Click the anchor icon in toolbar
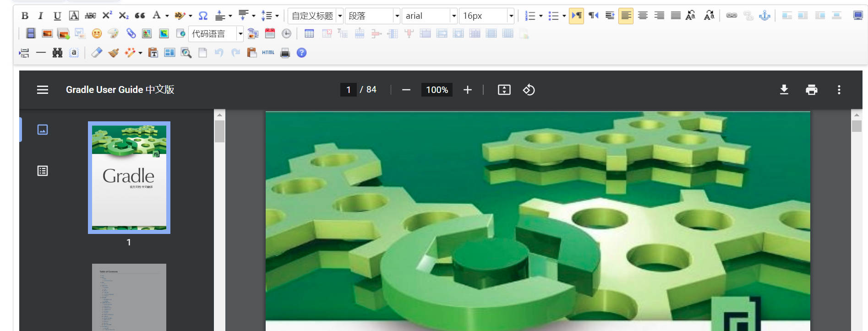 tap(764, 16)
